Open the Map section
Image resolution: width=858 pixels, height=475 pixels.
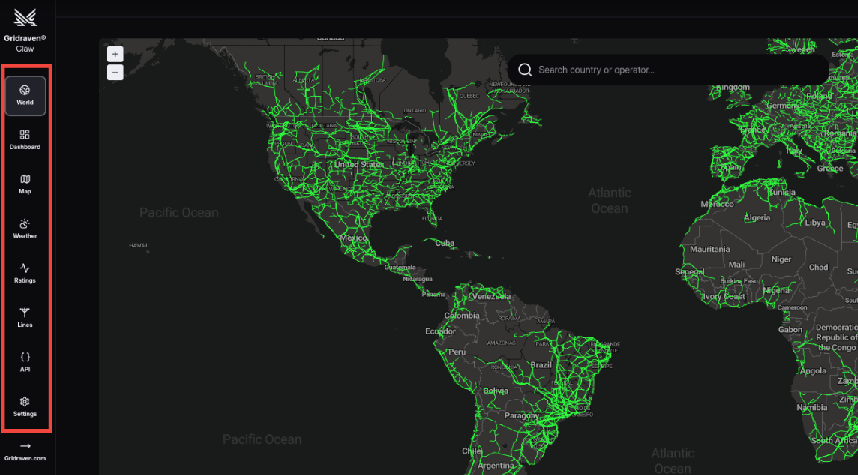(25, 184)
